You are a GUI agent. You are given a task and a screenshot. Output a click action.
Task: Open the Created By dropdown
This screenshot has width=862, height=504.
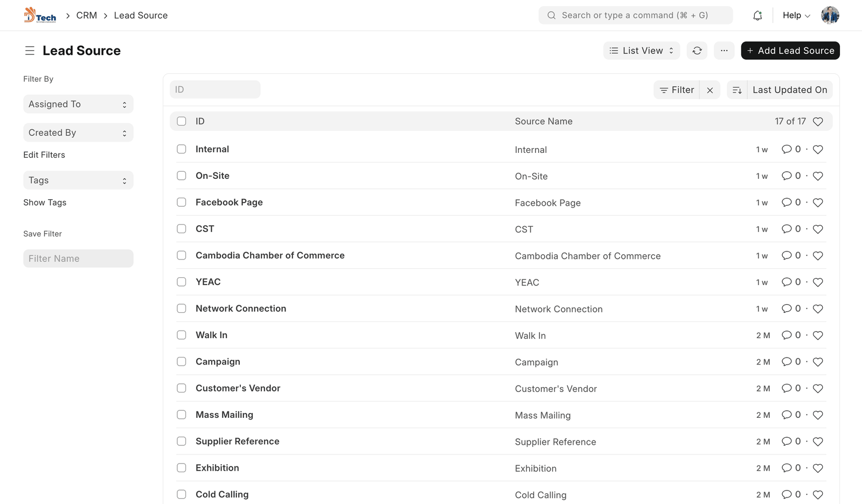(x=78, y=133)
